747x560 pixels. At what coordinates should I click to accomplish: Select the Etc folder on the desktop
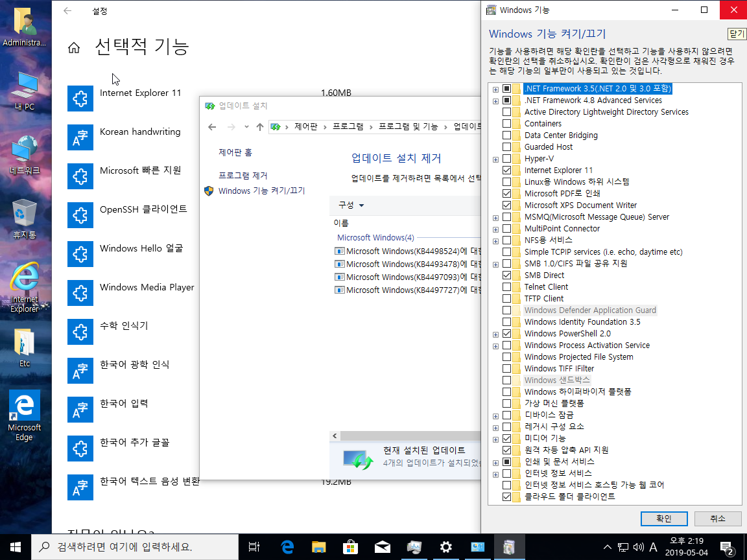tap(24, 347)
